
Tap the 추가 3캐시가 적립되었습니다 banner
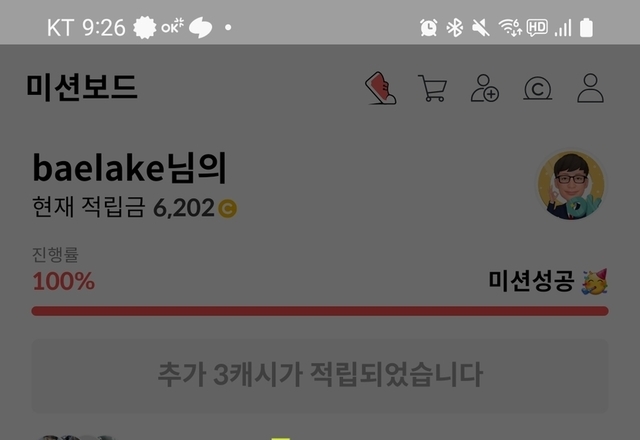point(320,375)
